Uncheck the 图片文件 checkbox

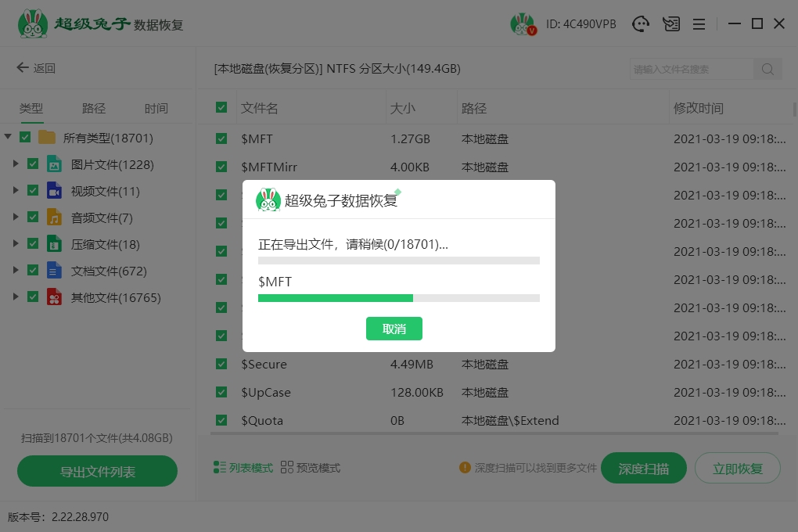(x=33, y=164)
